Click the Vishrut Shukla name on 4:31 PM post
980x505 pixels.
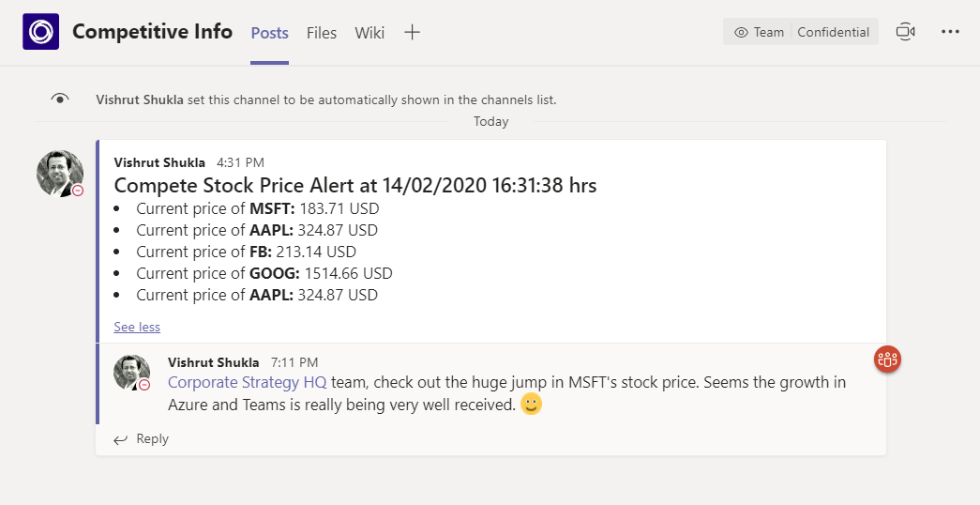click(159, 162)
